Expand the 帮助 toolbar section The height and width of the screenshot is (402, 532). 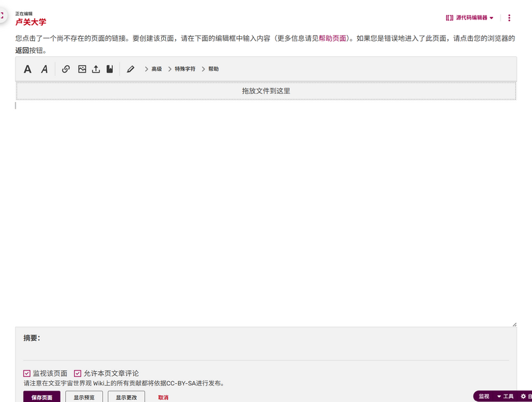click(210, 69)
